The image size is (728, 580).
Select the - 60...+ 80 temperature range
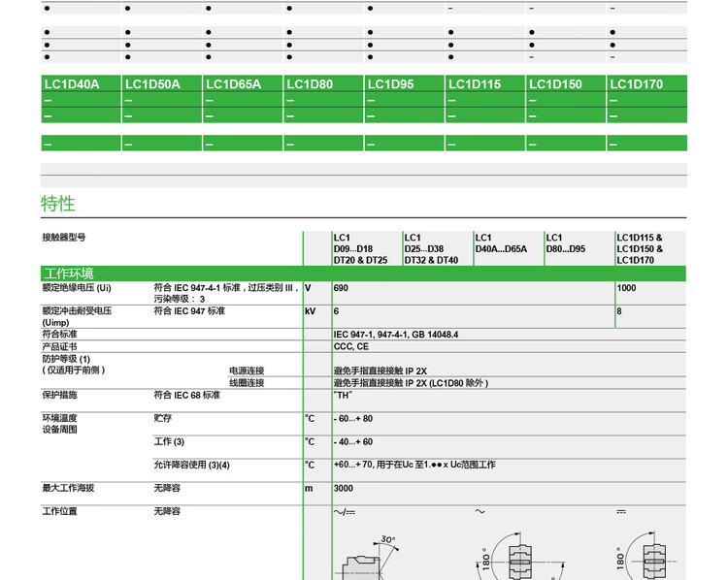pyautogui.click(x=353, y=419)
